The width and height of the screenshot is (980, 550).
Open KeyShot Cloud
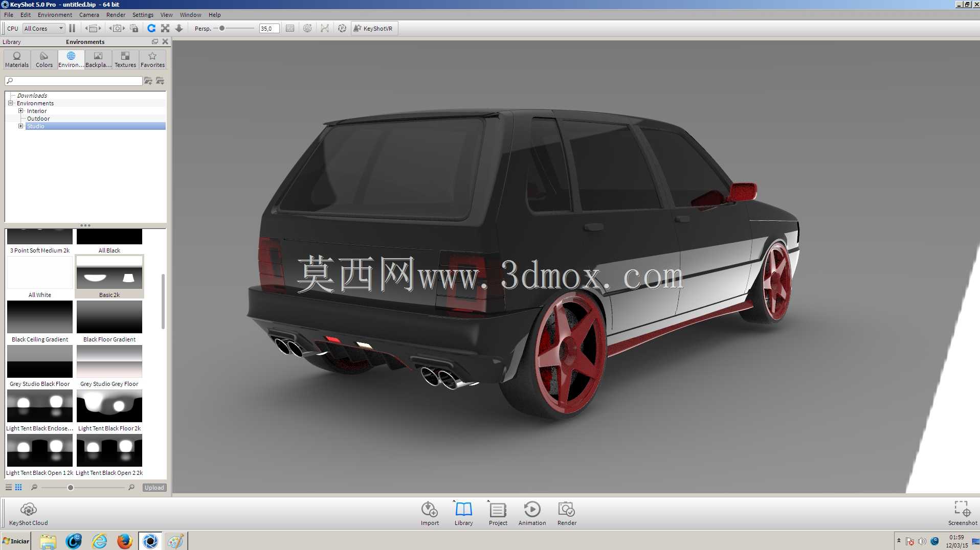(x=29, y=513)
